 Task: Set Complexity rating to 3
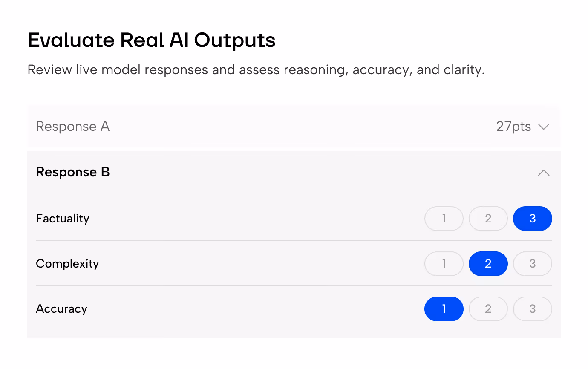tap(533, 264)
